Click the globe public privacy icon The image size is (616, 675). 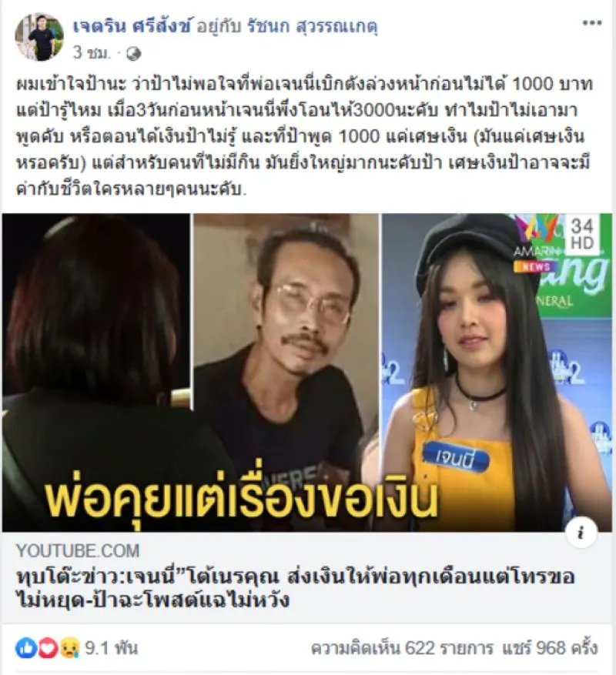(x=134, y=54)
